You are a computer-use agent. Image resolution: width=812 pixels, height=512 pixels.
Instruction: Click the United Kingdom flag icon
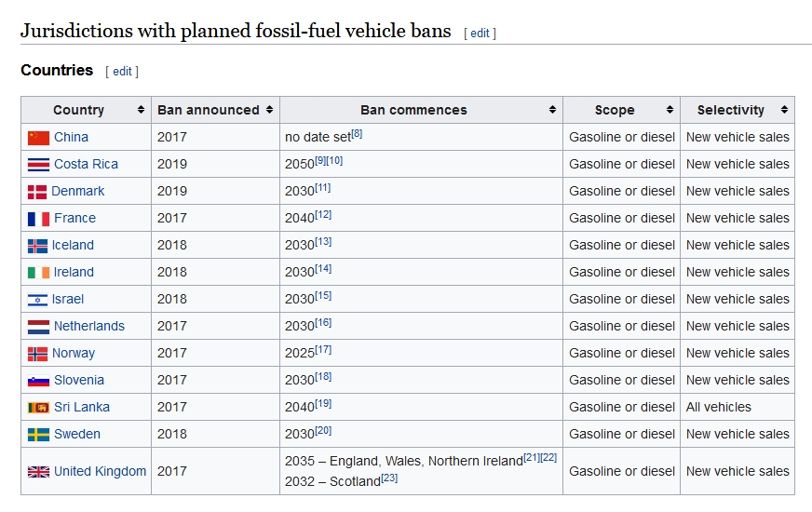[38, 472]
